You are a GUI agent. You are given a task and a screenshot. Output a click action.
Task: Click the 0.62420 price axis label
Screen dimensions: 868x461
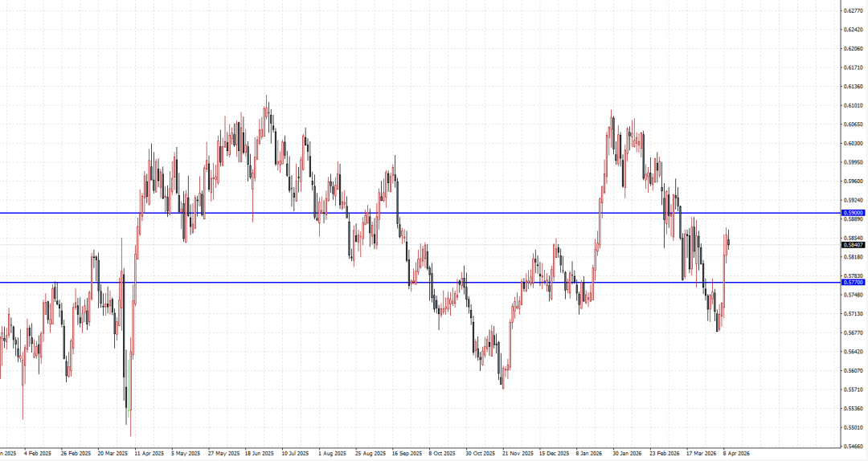pos(854,30)
